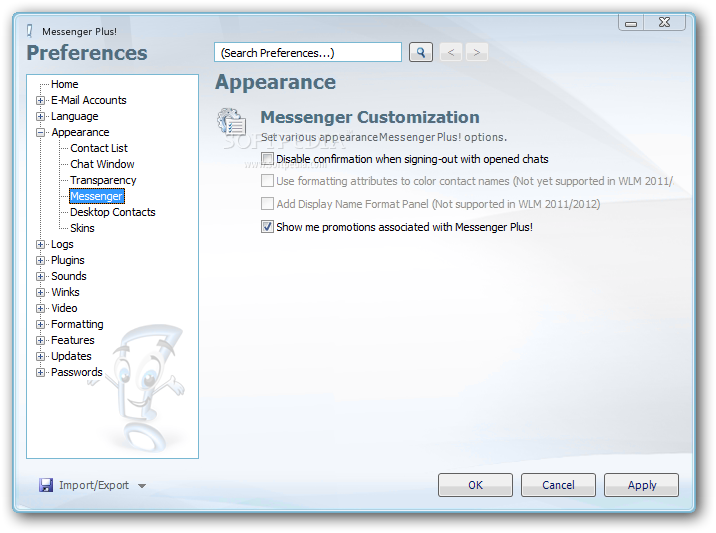This screenshot has width=716, height=533.
Task: Select the Appearance label in tree
Action: point(80,132)
